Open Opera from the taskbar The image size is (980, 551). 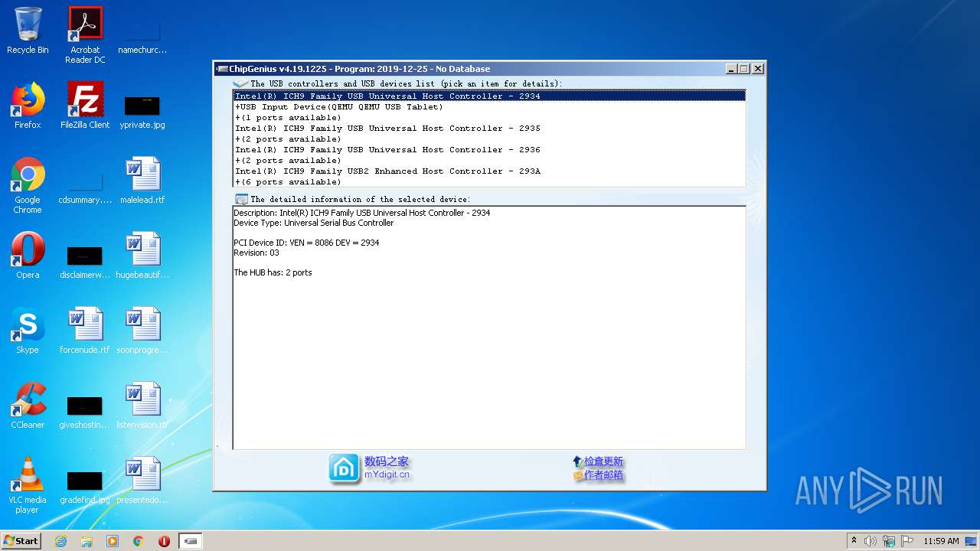pos(164,541)
